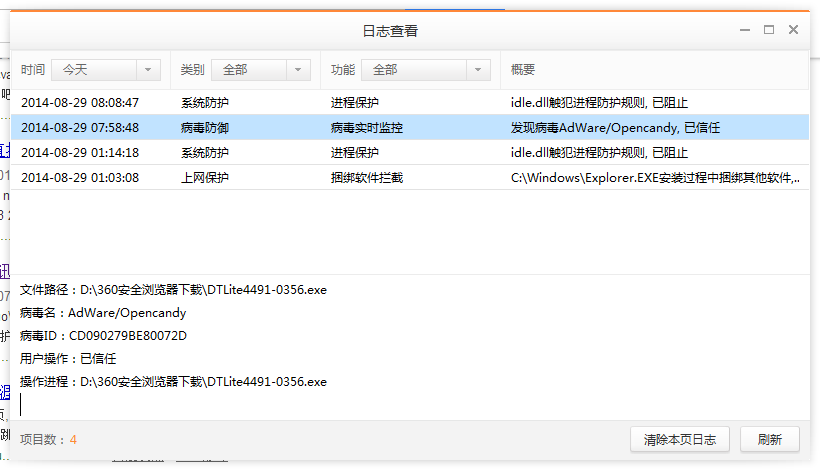This screenshot has height=470, width=820.
Task: Open the 时间 dropdown showing 今天
Action: (x=105, y=70)
